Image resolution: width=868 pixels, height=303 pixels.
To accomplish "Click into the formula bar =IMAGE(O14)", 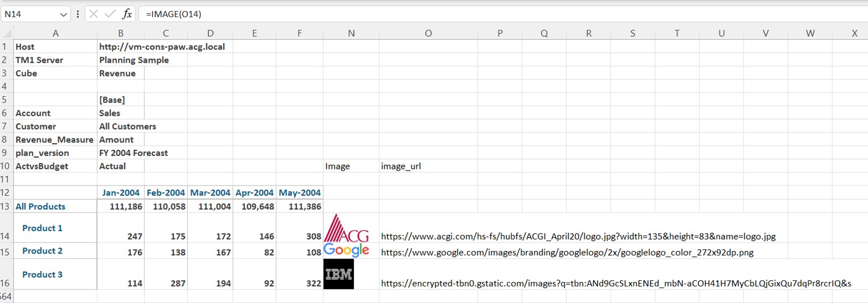I will [502, 14].
